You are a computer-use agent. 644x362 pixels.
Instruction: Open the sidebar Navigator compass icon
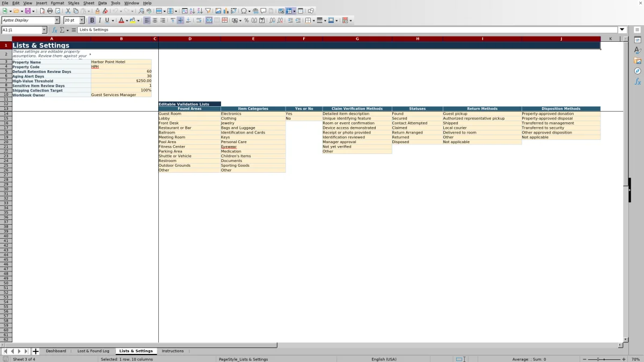coord(638,71)
